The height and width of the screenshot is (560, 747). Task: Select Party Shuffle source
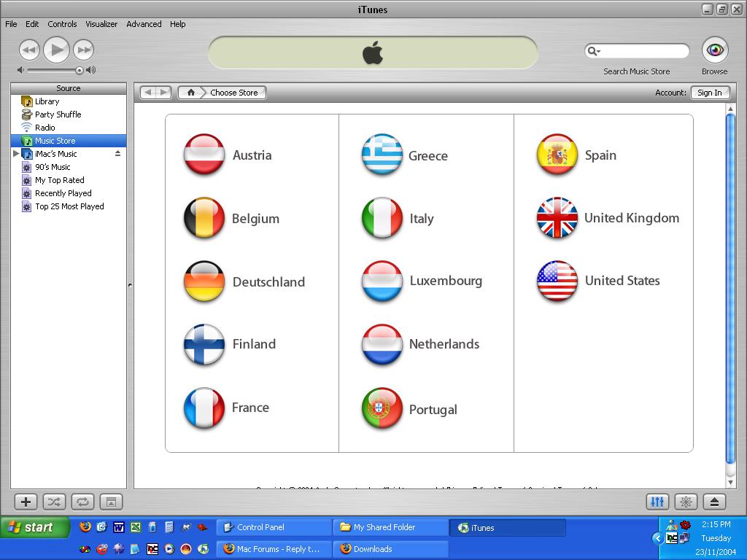[69, 114]
